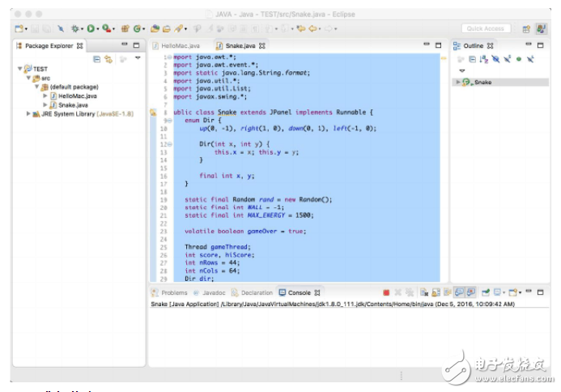
Task: Open the Run configurations dropdown arrow
Action: (x=98, y=29)
